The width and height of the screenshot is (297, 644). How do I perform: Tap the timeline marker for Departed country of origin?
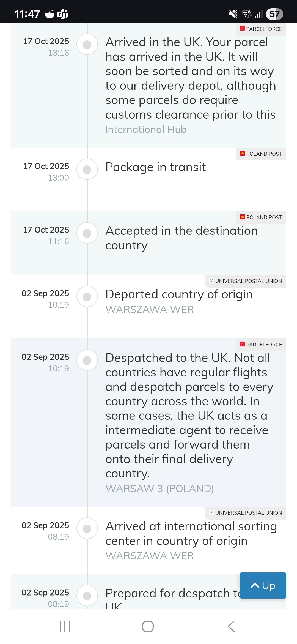(x=87, y=297)
